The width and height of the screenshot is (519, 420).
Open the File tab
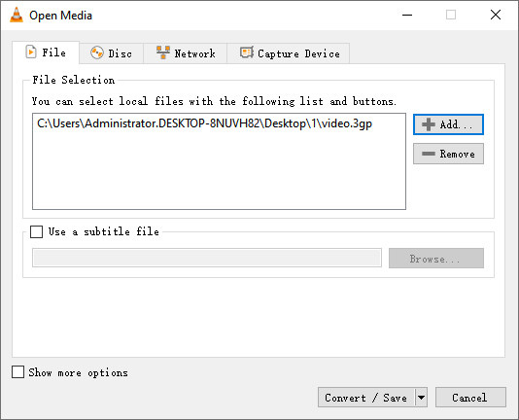pos(46,52)
